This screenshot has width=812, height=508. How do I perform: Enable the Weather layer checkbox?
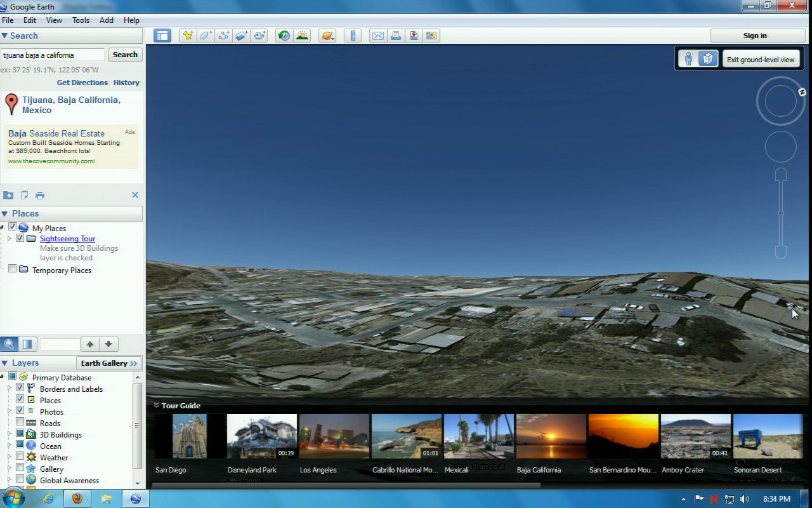click(x=20, y=457)
